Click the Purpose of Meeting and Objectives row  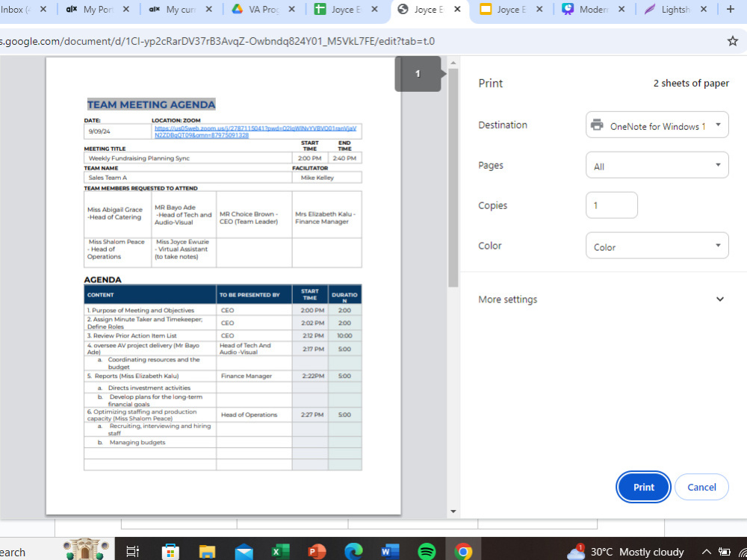pyautogui.click(x=223, y=310)
